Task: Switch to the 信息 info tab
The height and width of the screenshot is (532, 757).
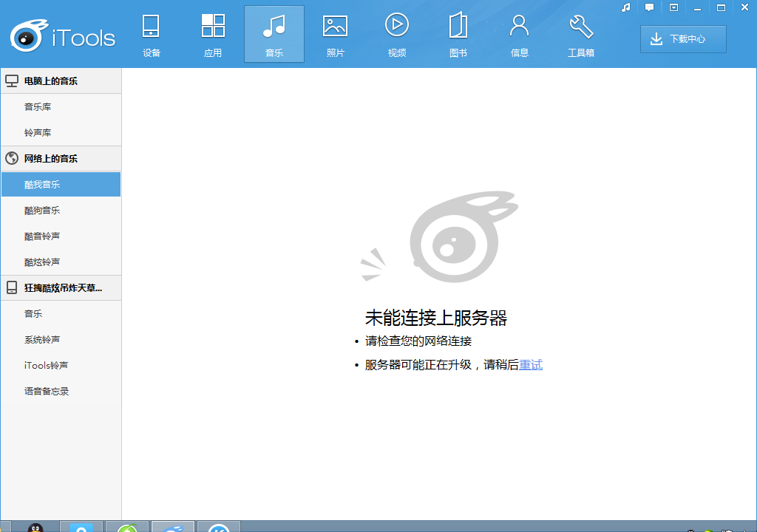Action: (520, 34)
